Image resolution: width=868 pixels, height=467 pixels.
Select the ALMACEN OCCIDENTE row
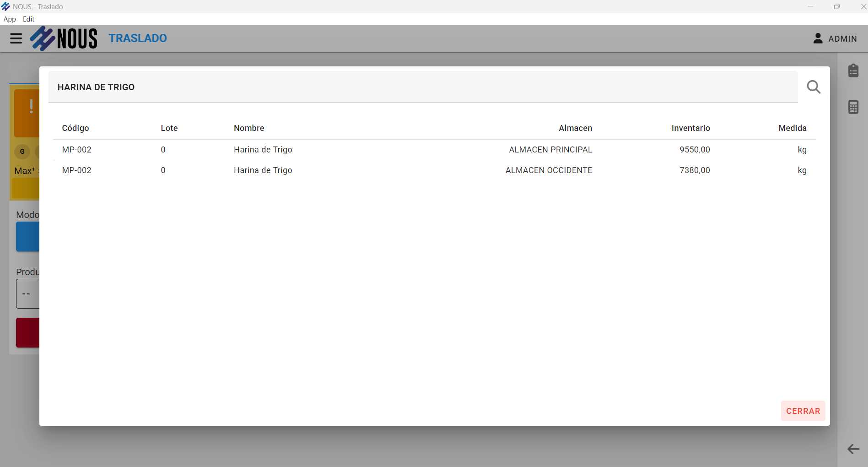[x=434, y=170]
